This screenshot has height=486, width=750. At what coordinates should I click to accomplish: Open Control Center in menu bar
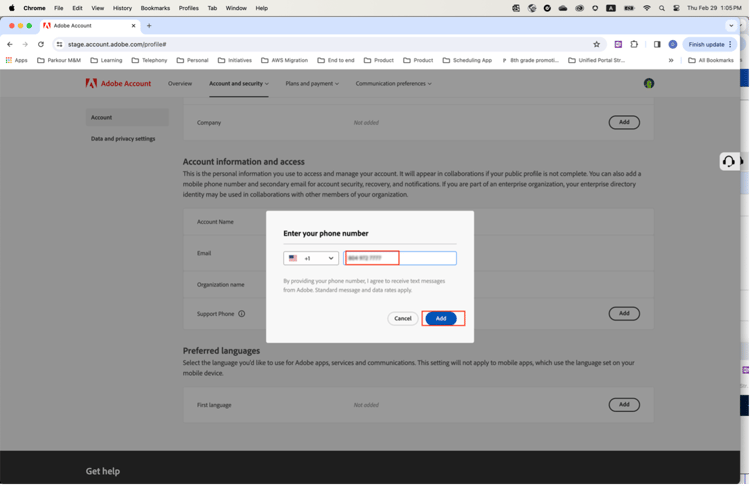676,8
